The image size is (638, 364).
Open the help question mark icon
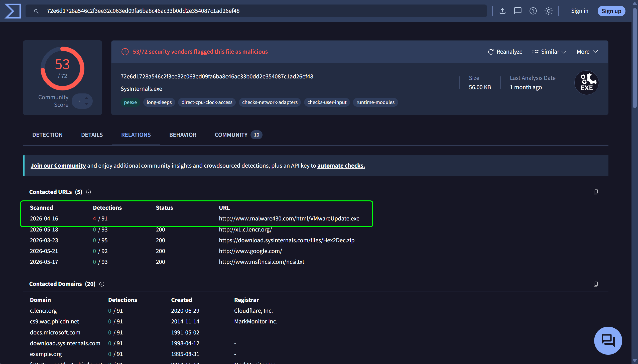533,11
